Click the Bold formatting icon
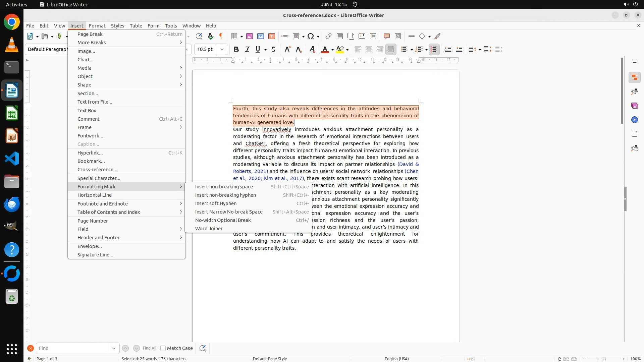 coord(236,49)
